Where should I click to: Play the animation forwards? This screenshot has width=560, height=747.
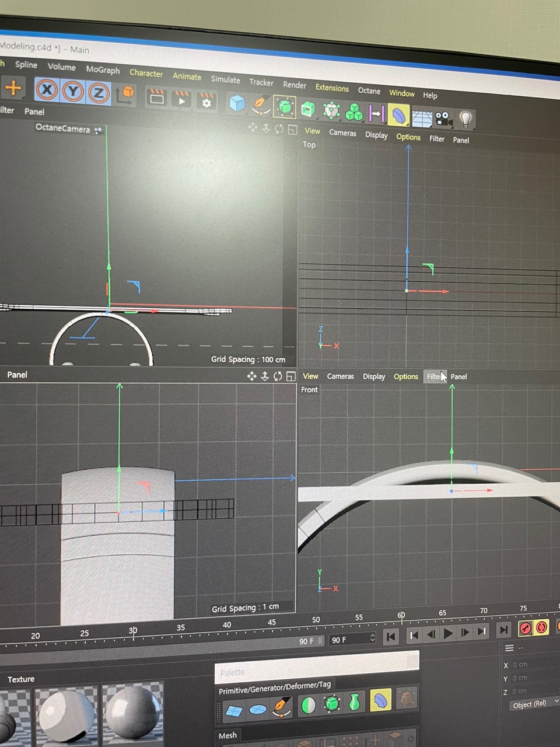click(x=448, y=633)
